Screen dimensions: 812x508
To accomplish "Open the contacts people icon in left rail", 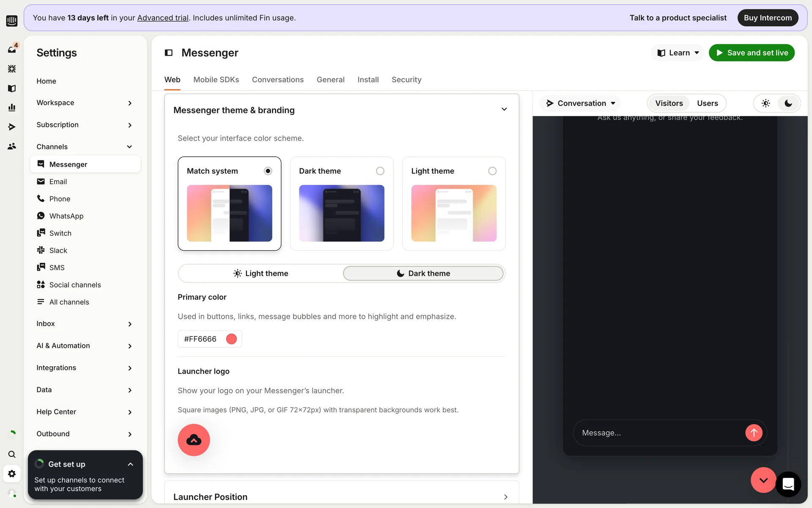I will 12,146.
